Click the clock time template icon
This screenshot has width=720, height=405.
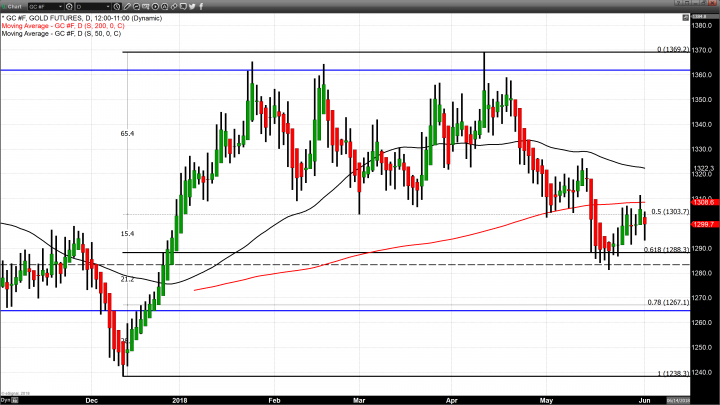(x=117, y=6)
